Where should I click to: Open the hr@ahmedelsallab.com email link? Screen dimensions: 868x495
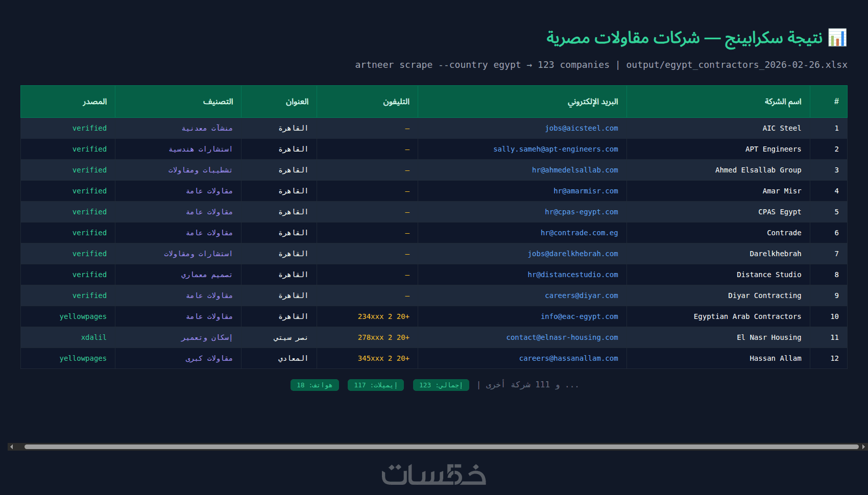[575, 170]
